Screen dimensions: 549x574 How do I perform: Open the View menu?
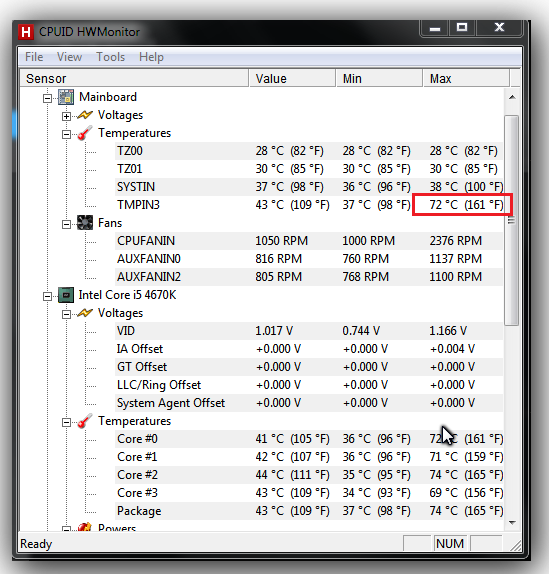point(69,57)
